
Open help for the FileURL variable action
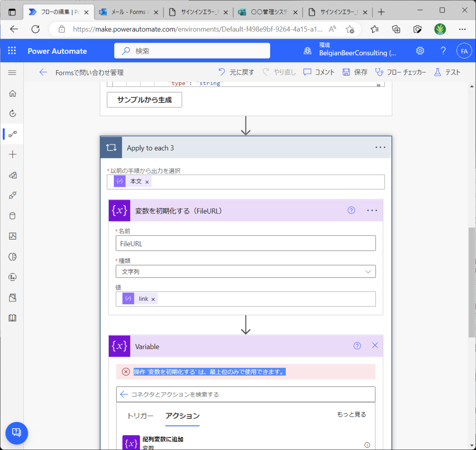[351, 210]
